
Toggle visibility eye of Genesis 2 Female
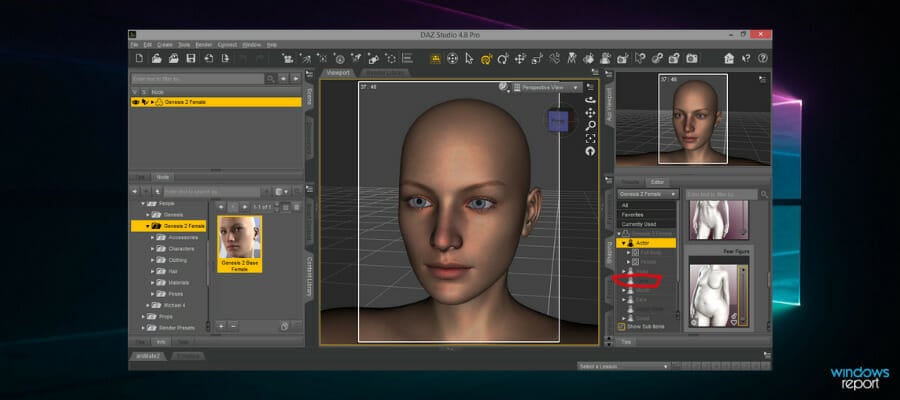[136, 102]
